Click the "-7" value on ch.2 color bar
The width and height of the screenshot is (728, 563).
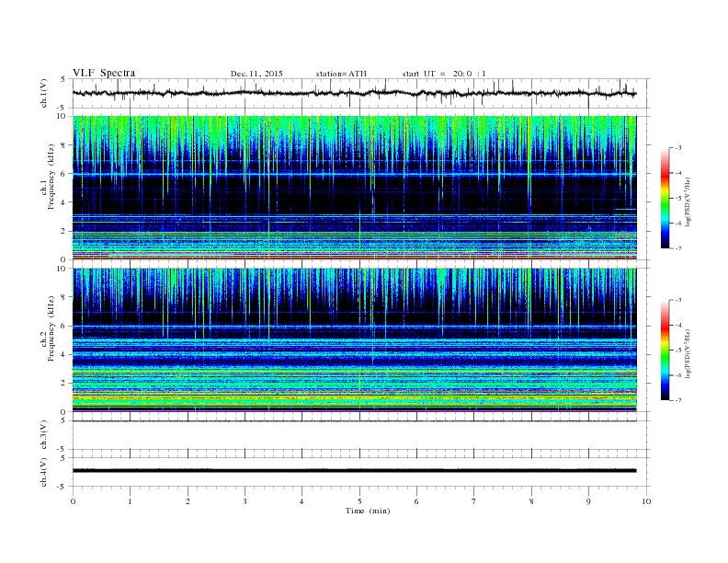point(677,400)
